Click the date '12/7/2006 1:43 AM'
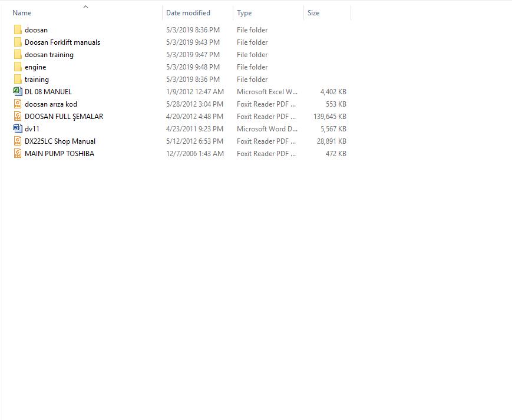The width and height of the screenshot is (512, 420). point(195,154)
